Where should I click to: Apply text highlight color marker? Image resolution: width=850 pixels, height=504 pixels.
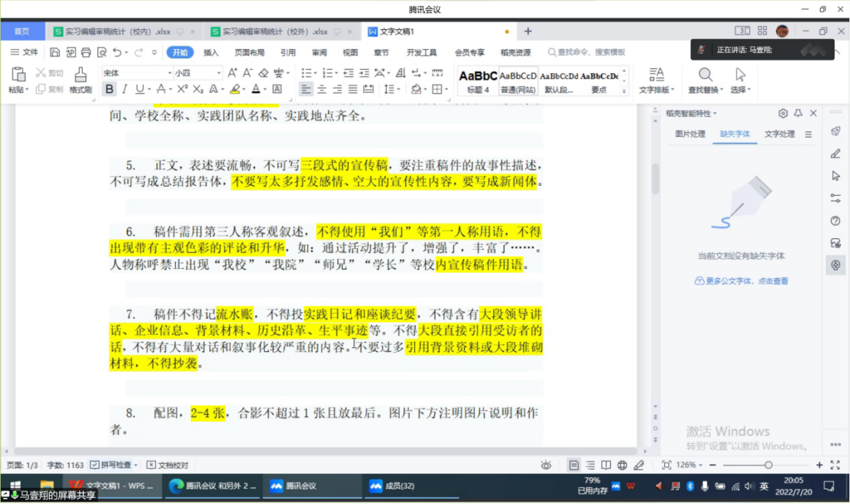click(234, 89)
